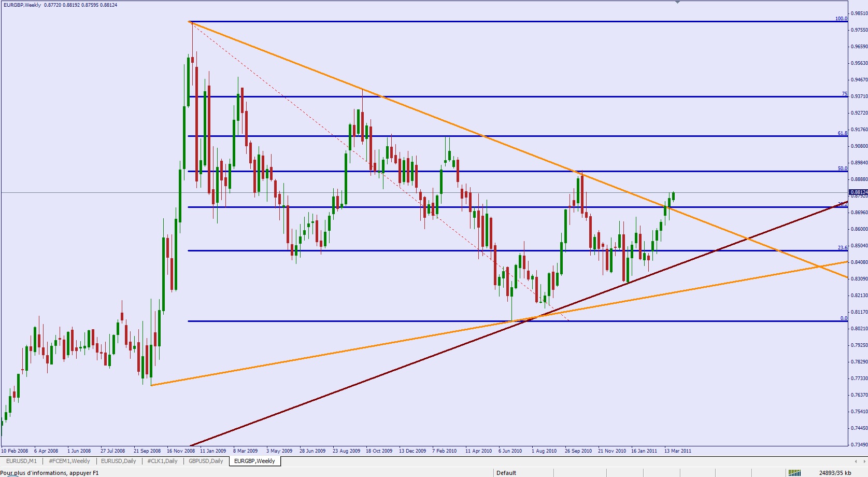Click the left chart-tabs scroll arrow
The height and width of the screenshot is (477, 868).
[x=856, y=461]
